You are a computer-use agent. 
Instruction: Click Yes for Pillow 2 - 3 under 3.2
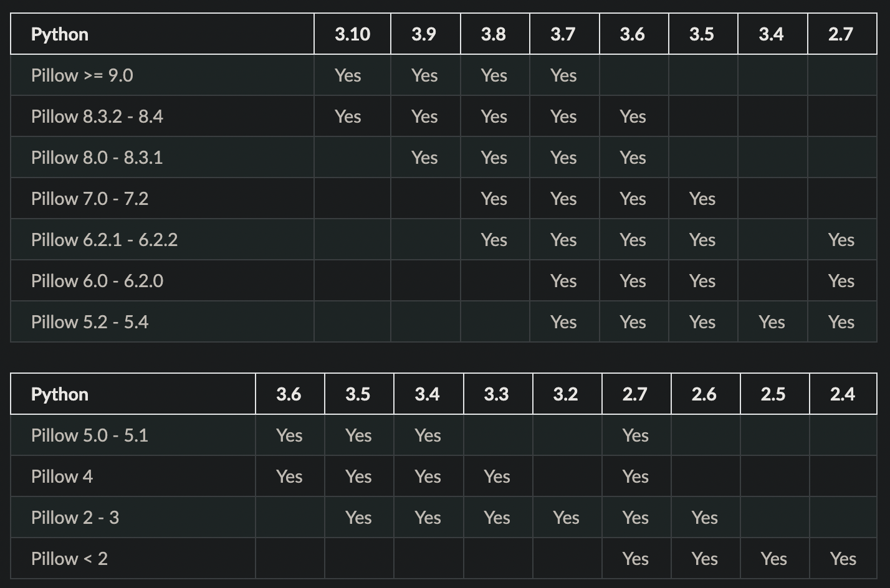pyautogui.click(x=566, y=518)
